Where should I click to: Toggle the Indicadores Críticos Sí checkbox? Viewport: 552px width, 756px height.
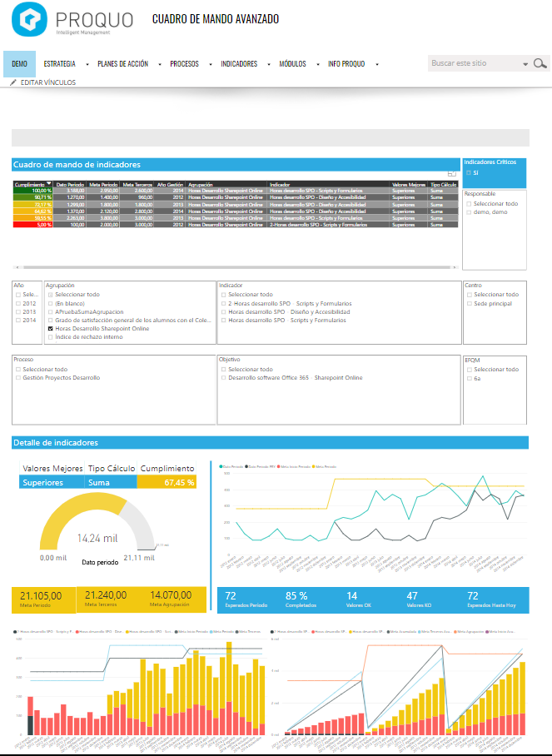click(x=469, y=172)
